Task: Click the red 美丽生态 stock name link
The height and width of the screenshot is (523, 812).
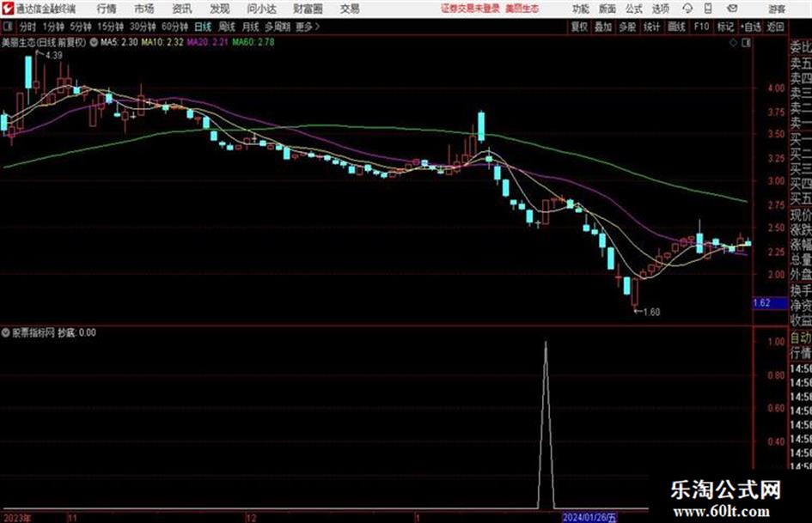Action: (522, 9)
